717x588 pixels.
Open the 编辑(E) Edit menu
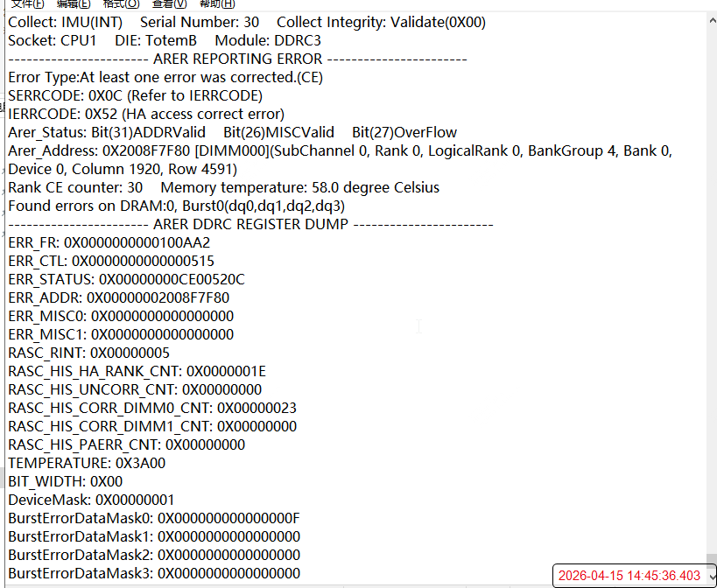pos(73,3)
